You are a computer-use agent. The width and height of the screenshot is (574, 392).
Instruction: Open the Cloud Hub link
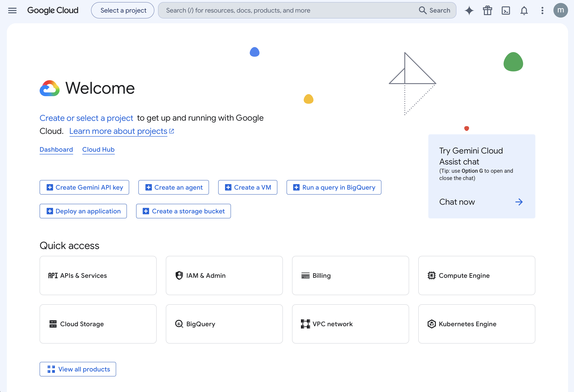tap(98, 149)
